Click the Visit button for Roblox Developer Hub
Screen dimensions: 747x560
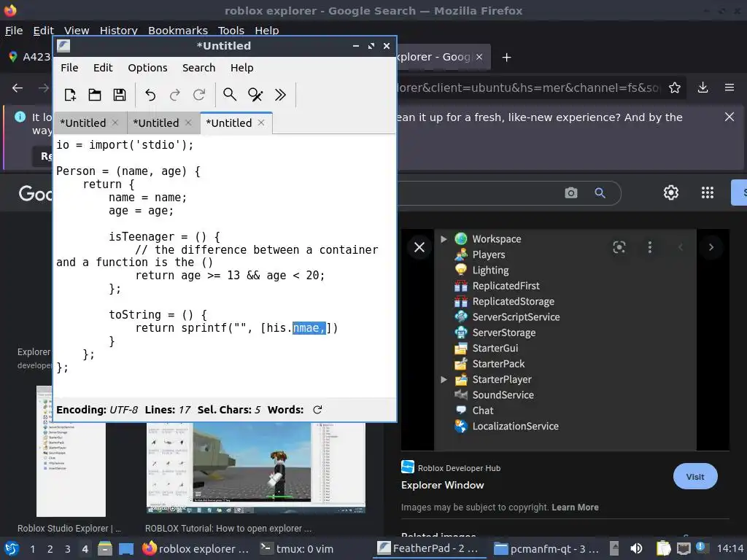(695, 476)
